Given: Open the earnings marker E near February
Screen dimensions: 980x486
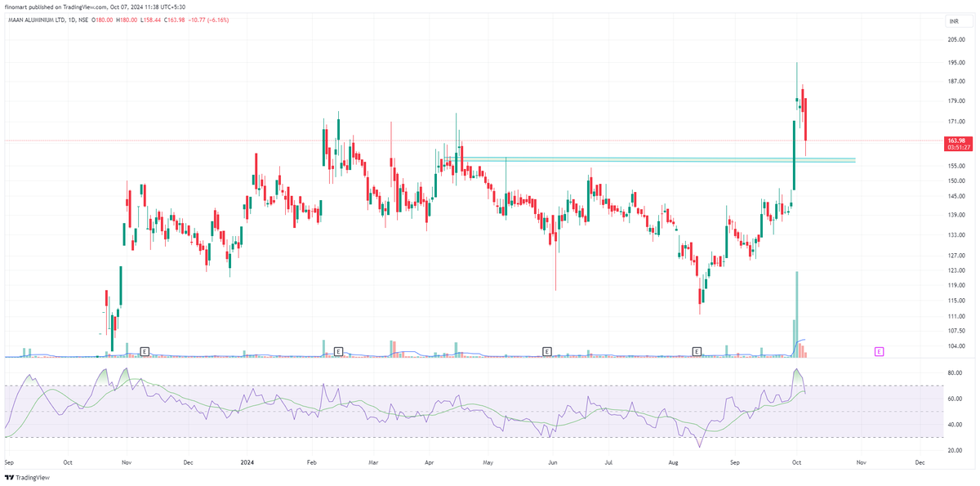Looking at the screenshot, I should [x=338, y=351].
